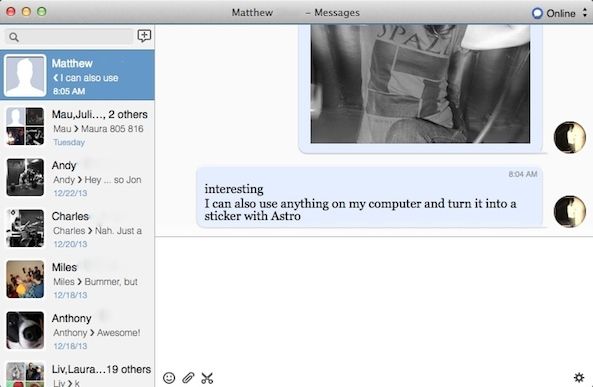
Task: Click the red close window button
Action: pos(11,12)
